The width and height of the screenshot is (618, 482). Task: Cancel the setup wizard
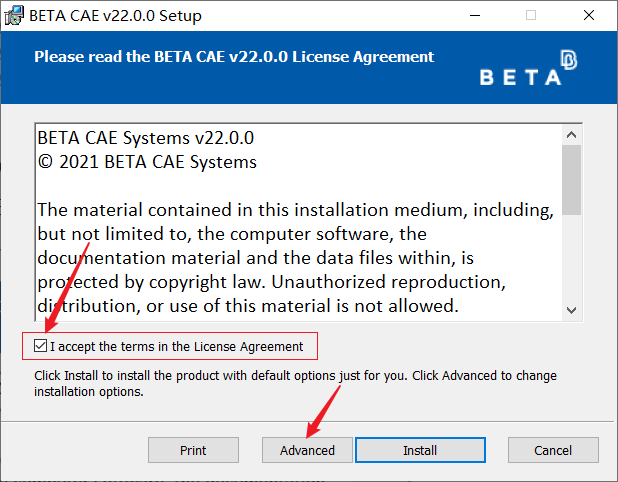pos(552,450)
